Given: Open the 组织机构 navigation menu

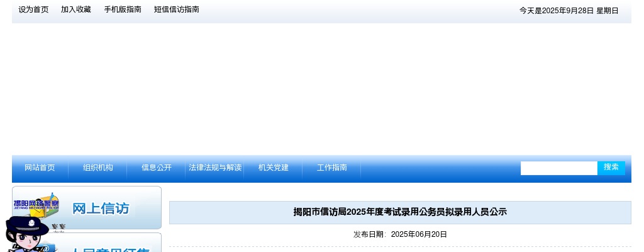Looking at the screenshot, I should 98,168.
